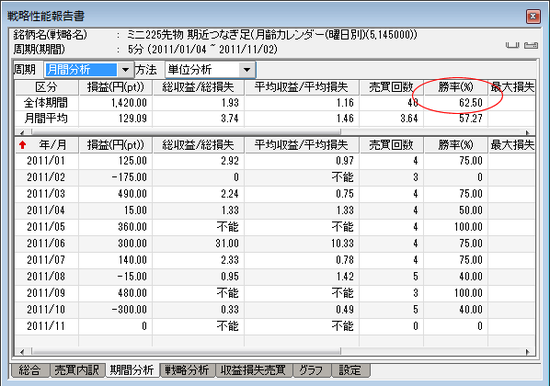Image resolution: width=550 pixels, height=386 pixels.
Task: Select the 2011/03 row
Action: click(275, 194)
